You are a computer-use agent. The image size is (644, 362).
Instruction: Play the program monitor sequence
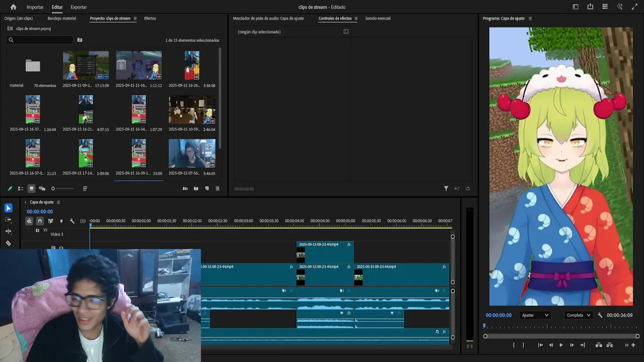[561, 345]
